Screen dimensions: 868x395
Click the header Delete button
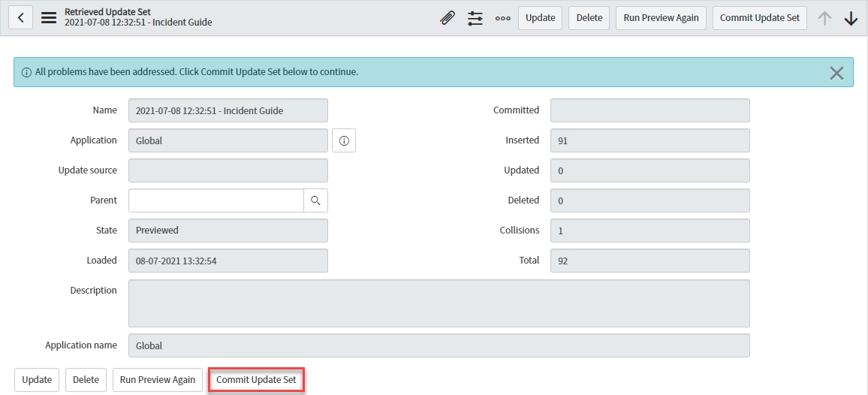589,18
